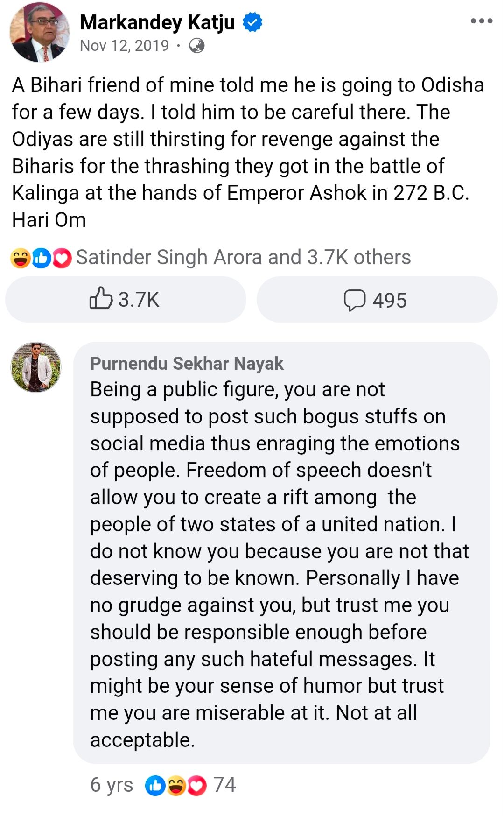View the 74 comment reactions count
The height and width of the screenshot is (816, 504).
[224, 785]
